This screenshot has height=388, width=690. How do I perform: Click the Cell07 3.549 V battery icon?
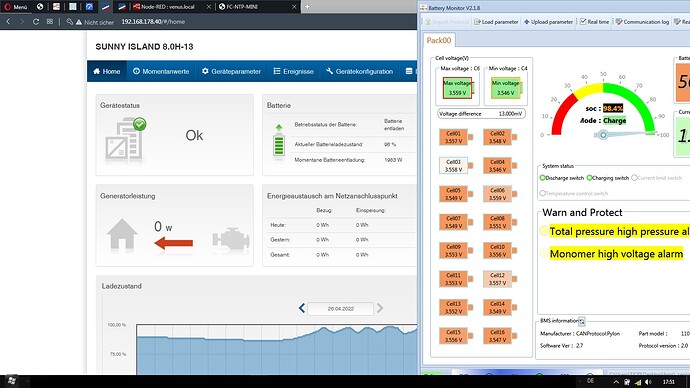pyautogui.click(x=456, y=222)
